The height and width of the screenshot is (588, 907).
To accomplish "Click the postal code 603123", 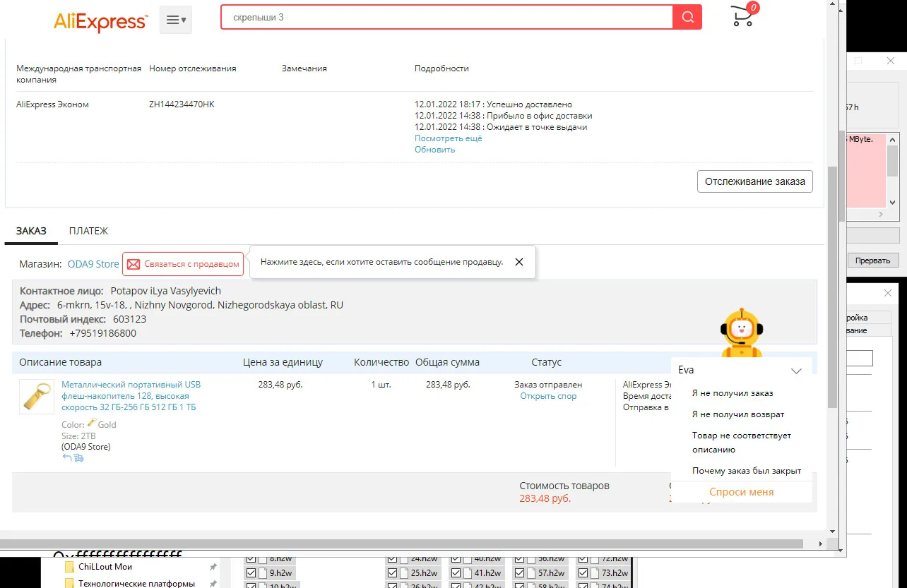I will pyautogui.click(x=130, y=319).
